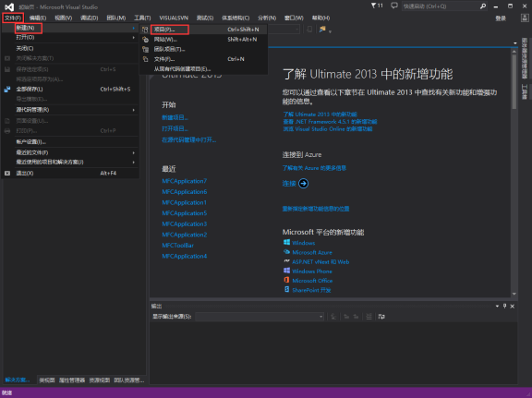Click the clear all icon in Output toolbar
This screenshot has width=532, height=398.
coord(369,317)
